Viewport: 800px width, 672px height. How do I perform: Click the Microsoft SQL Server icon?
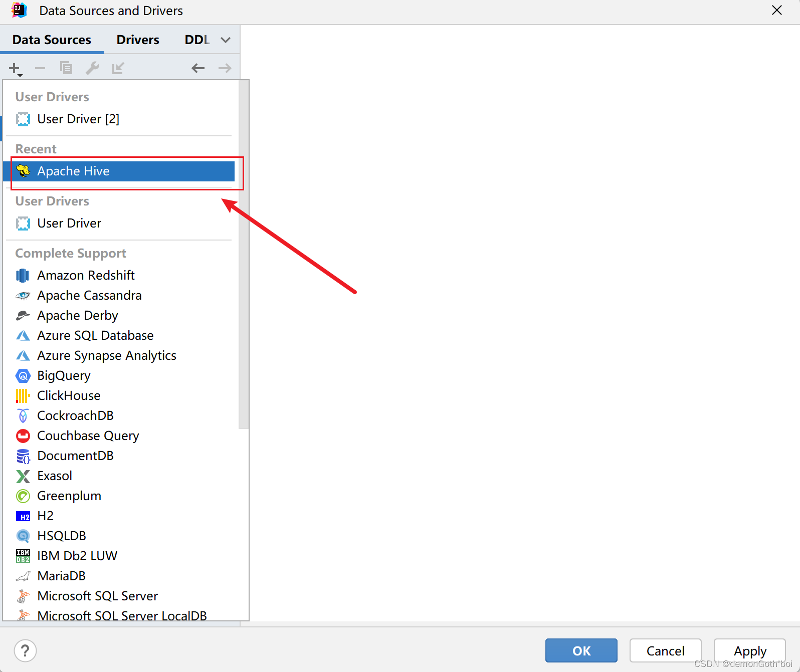(x=23, y=596)
